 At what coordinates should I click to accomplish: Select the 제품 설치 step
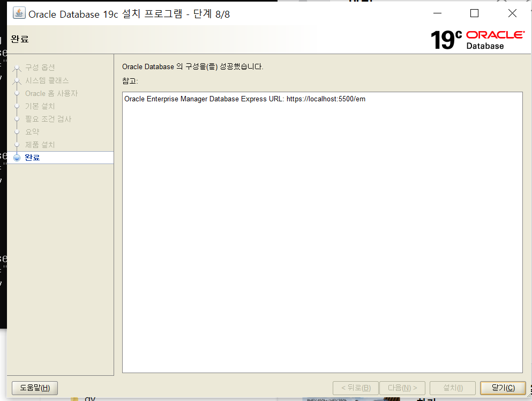pyautogui.click(x=40, y=145)
